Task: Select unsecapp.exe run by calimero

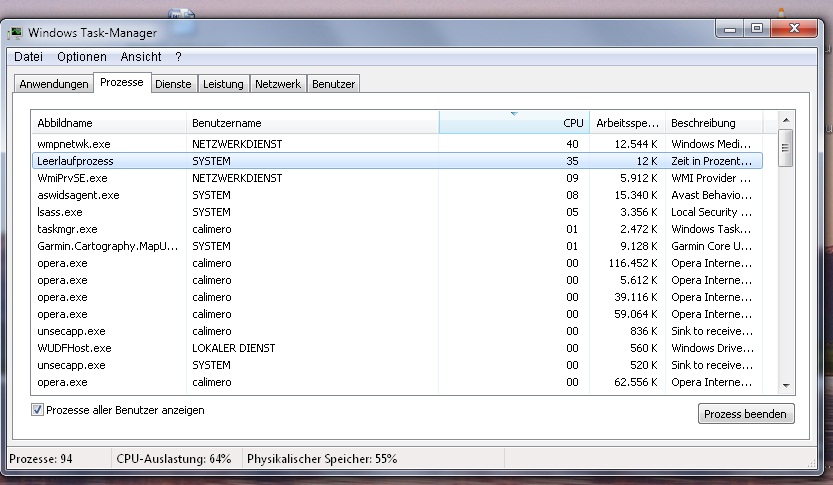Action: point(397,331)
